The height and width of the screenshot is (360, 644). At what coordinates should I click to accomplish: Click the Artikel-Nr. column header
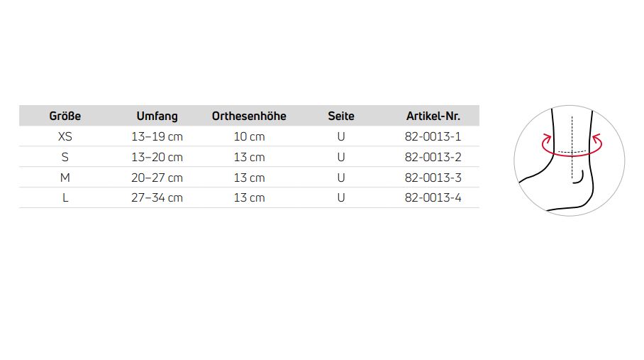(x=433, y=116)
